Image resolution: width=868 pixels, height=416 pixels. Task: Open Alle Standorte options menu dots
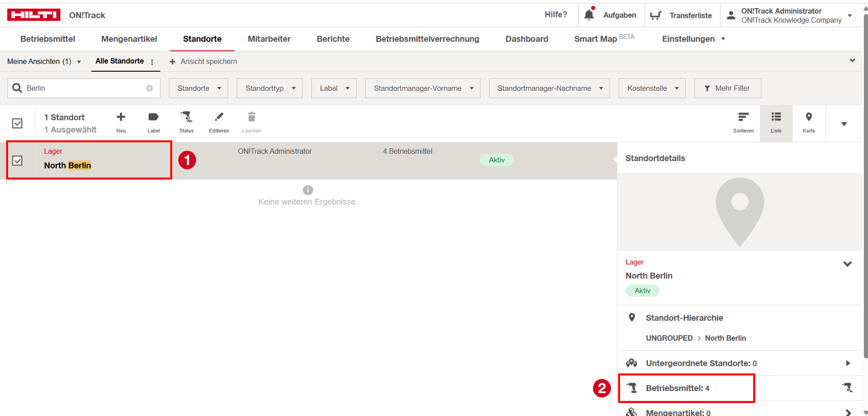pyautogui.click(x=152, y=62)
